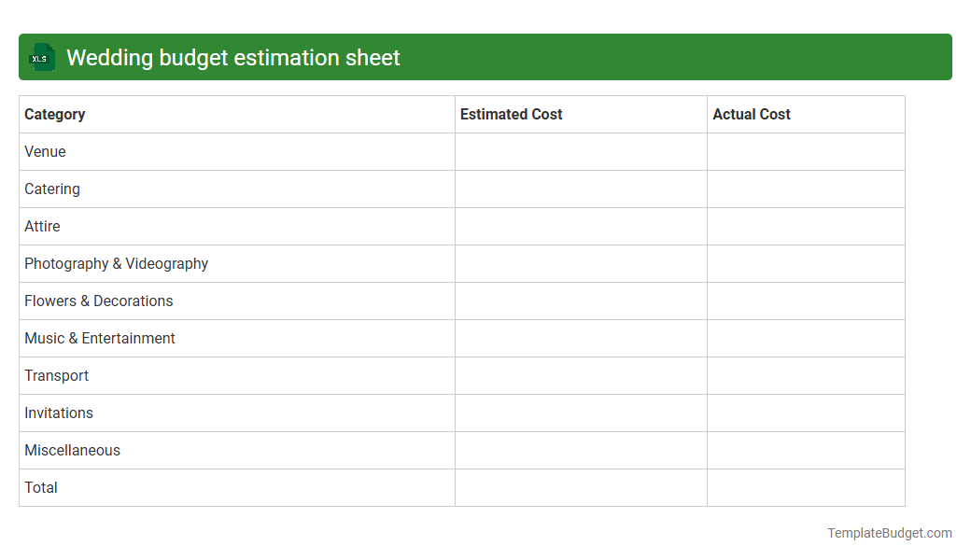Click the green XLS file icon
The width and height of the screenshot is (971, 560).
click(41, 57)
